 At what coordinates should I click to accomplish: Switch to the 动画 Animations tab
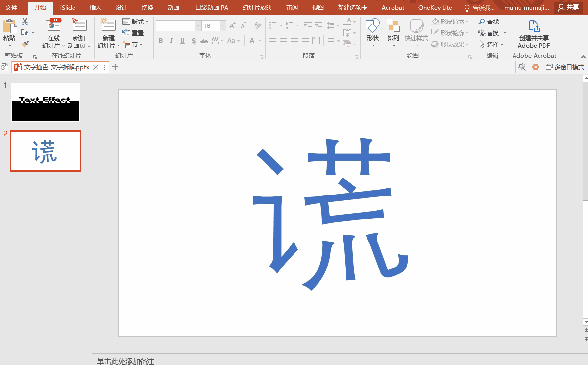(173, 7)
